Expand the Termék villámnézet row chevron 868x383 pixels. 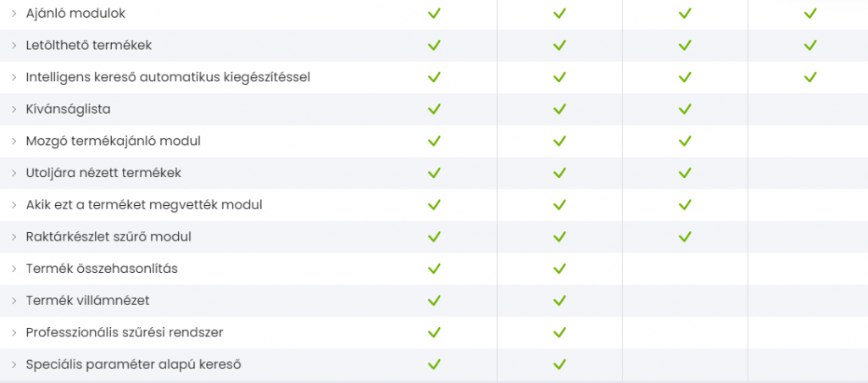point(14,301)
